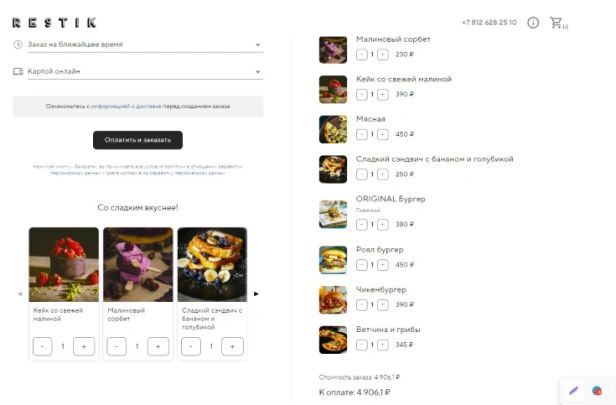Click the RESTIK logo
Viewport: 616px width, 405px height.
[54, 22]
